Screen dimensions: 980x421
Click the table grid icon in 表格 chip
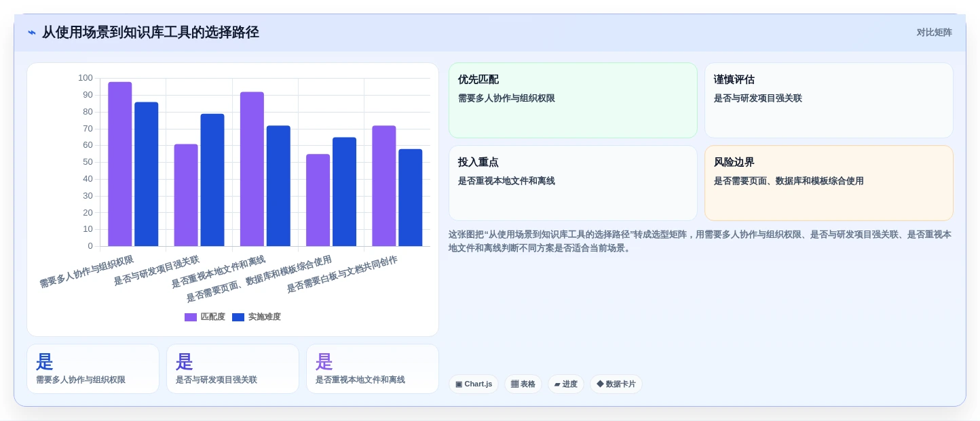[514, 384]
